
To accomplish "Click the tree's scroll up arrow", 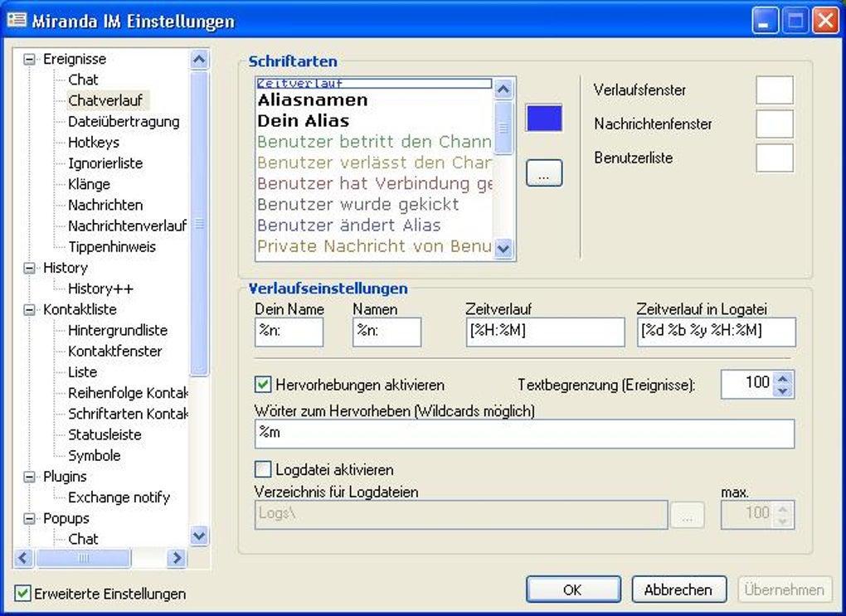I will click(199, 59).
